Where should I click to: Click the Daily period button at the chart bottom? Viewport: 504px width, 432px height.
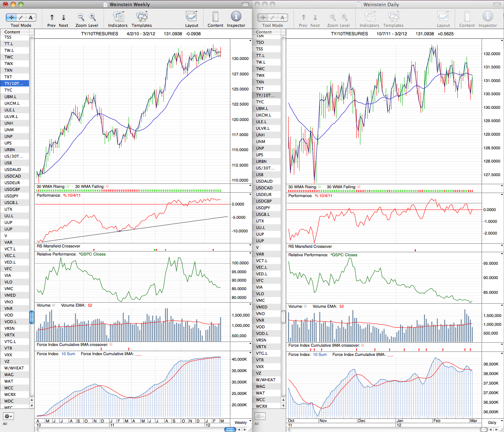pyautogui.click(x=492, y=422)
